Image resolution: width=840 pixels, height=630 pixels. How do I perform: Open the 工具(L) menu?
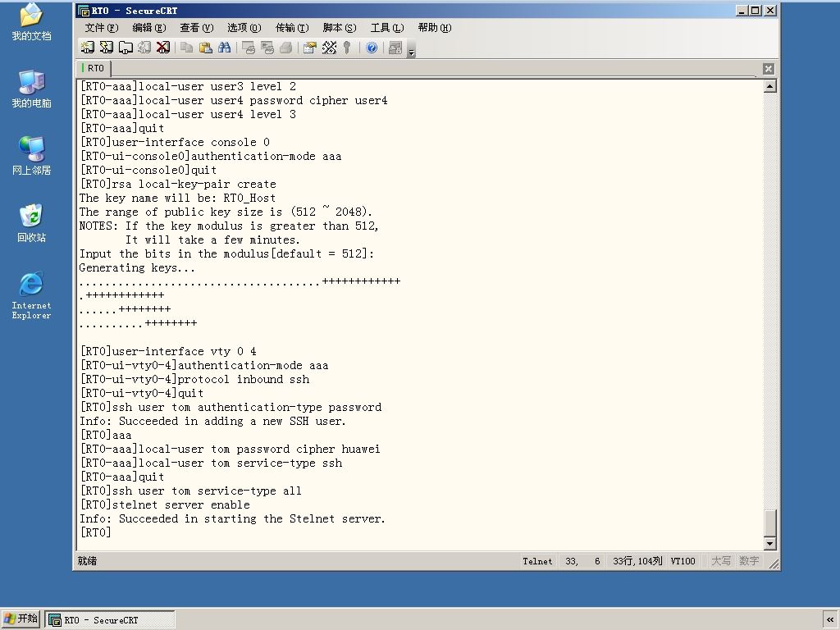(387, 27)
